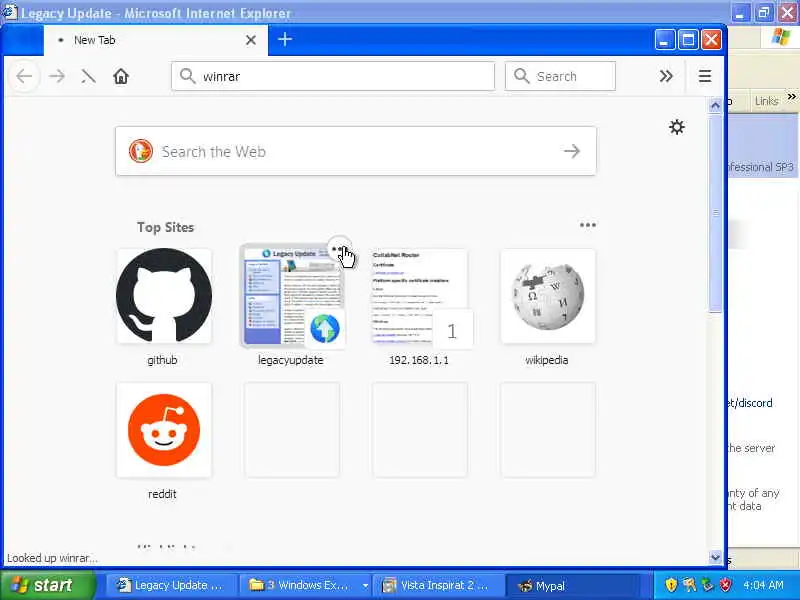The width and height of the screenshot is (800, 600).
Task: Click the security shield tray icon
Action: pos(671,585)
